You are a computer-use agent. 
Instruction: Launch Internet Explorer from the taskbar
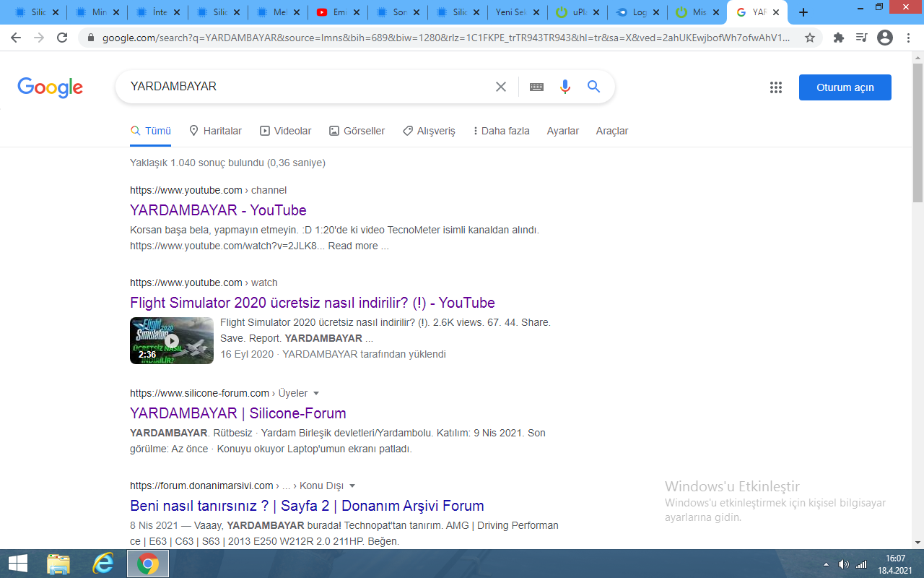(103, 564)
